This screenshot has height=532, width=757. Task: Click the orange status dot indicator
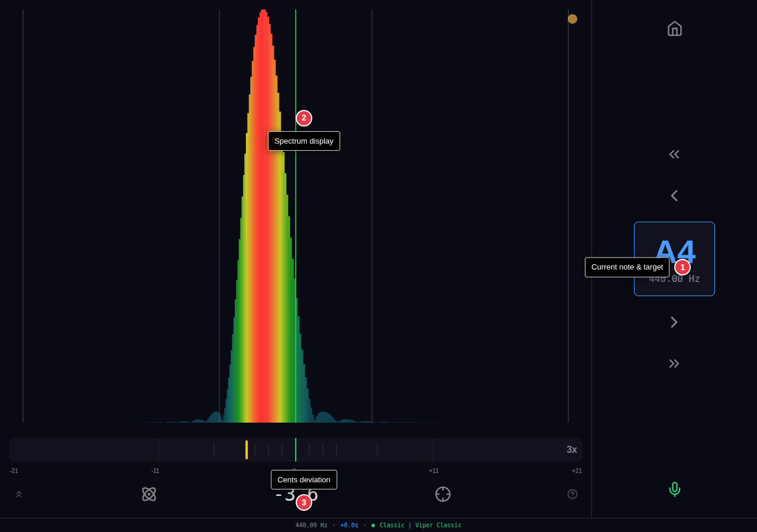coord(572,18)
